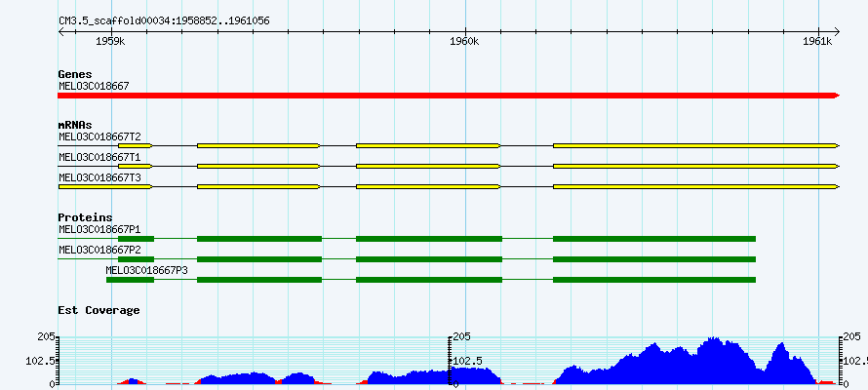Select the longest last green segment of protein P1
This screenshot has width=868, height=390.
(654, 239)
